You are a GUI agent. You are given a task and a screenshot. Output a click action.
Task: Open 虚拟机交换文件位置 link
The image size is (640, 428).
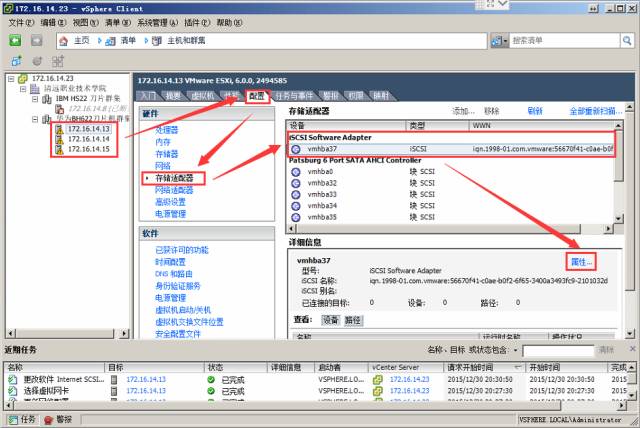pos(189,322)
